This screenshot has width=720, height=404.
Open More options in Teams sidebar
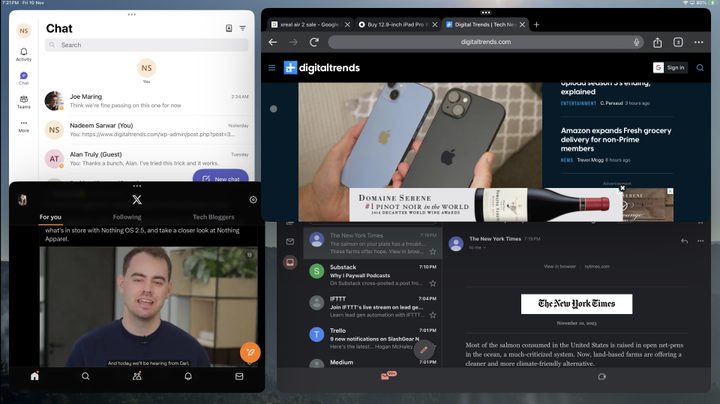[24, 126]
